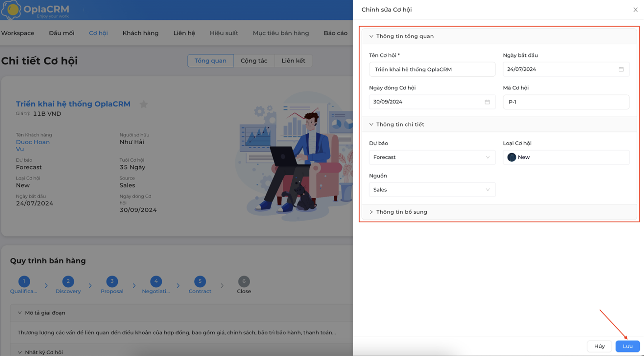Select stage 2 Discovery circle
This screenshot has height=356, width=644.
(68, 281)
